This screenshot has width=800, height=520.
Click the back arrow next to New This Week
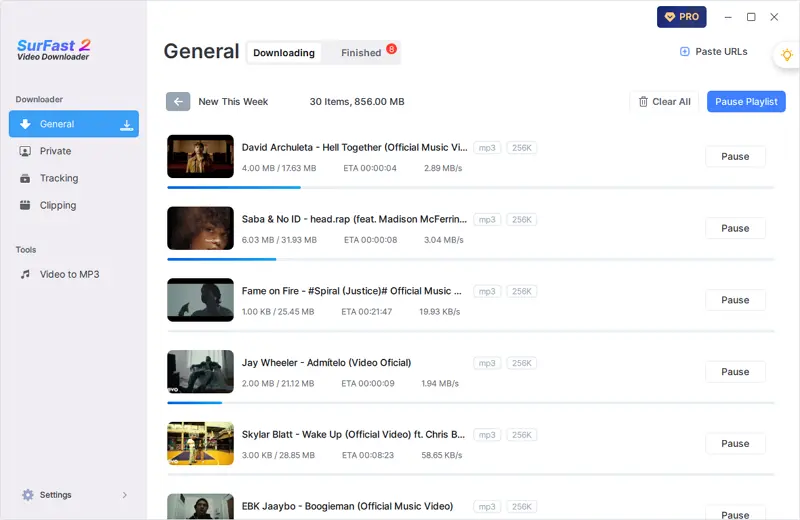(x=178, y=102)
